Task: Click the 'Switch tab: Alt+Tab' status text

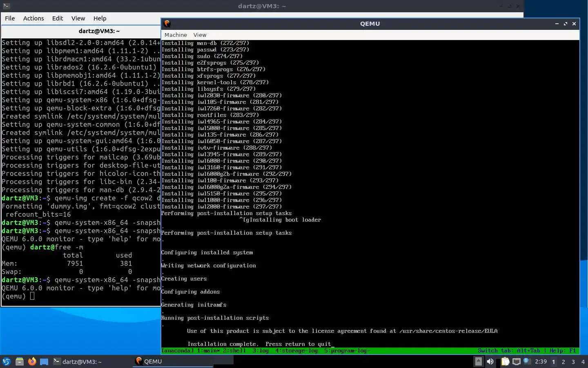Action: click(509, 351)
